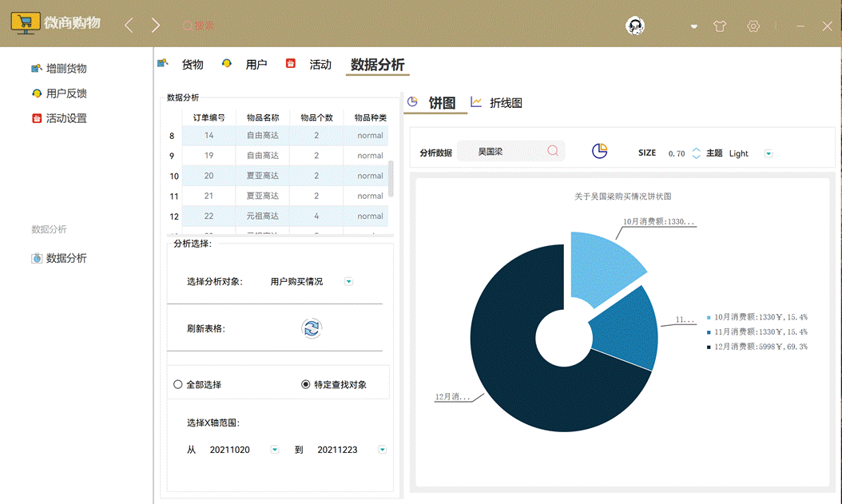Open the 增删货物 sidebar section
Image resolution: width=842 pixels, height=504 pixels.
[x=62, y=68]
